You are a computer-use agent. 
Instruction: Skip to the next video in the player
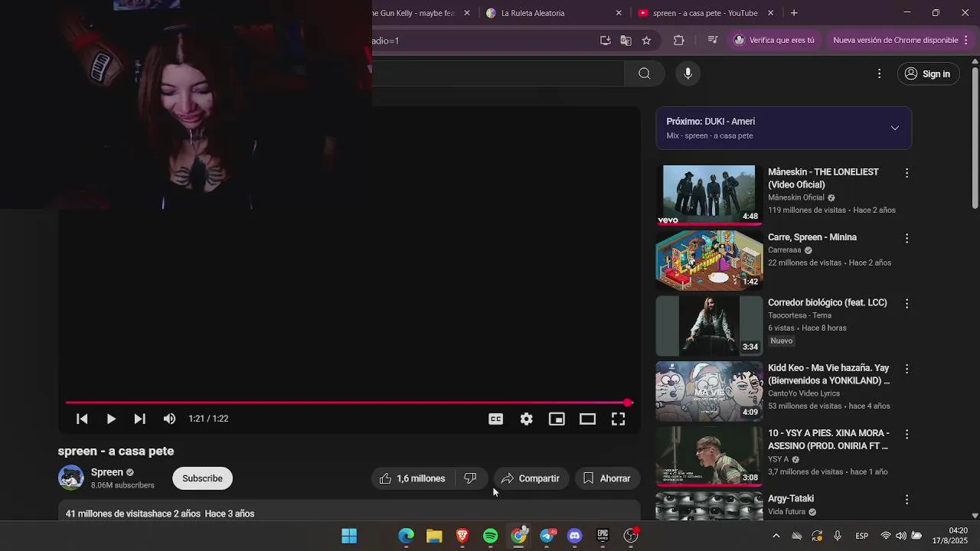(139, 419)
